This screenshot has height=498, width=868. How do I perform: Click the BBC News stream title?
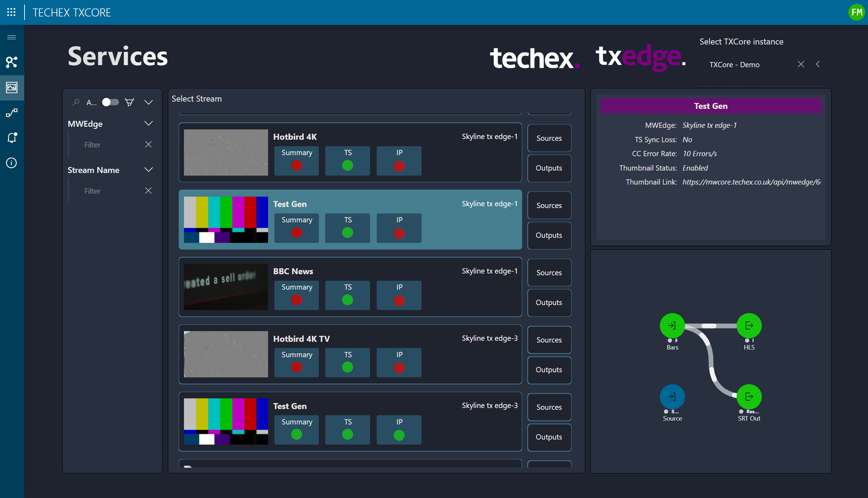293,271
